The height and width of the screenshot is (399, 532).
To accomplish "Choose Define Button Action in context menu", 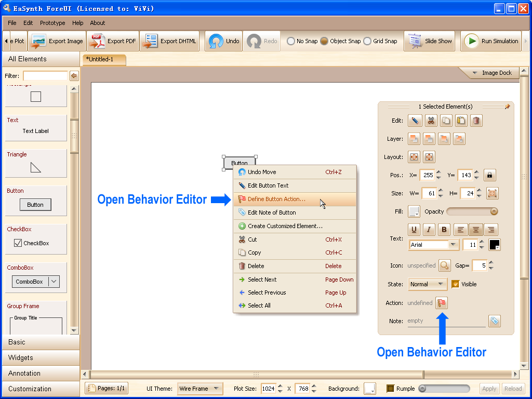I will tap(276, 199).
